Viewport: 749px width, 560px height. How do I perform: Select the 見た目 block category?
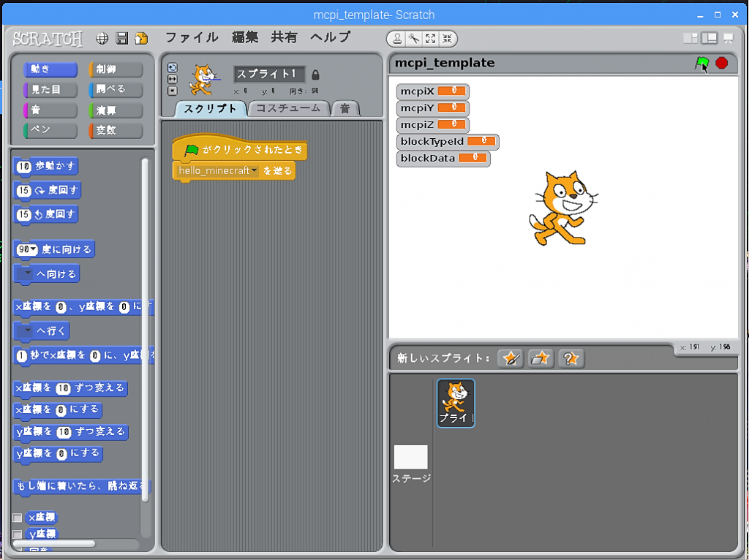point(50,90)
